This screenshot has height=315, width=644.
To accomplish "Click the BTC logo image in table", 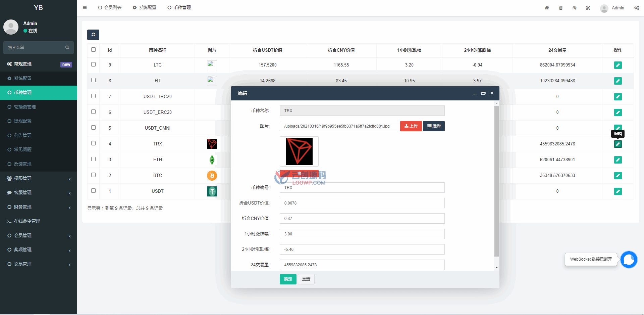I will pos(212,176).
